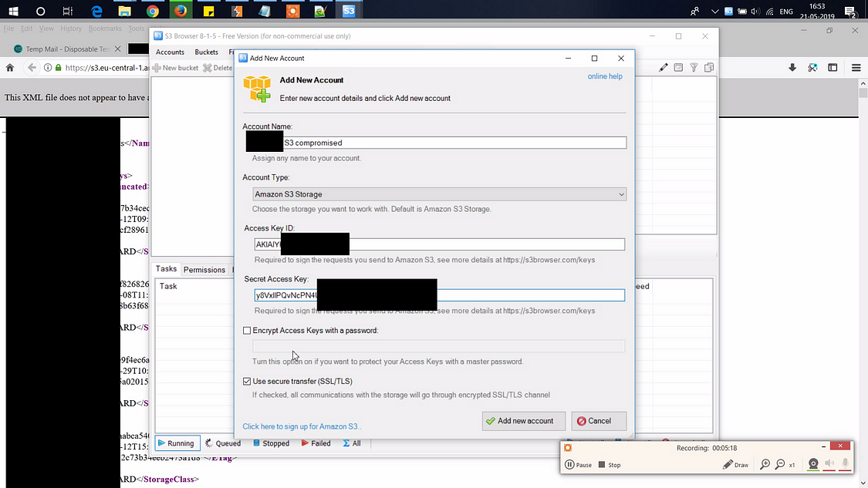This screenshot has height=488, width=868.
Task: Open Sticky Notes from taskbar
Action: [x=208, y=11]
